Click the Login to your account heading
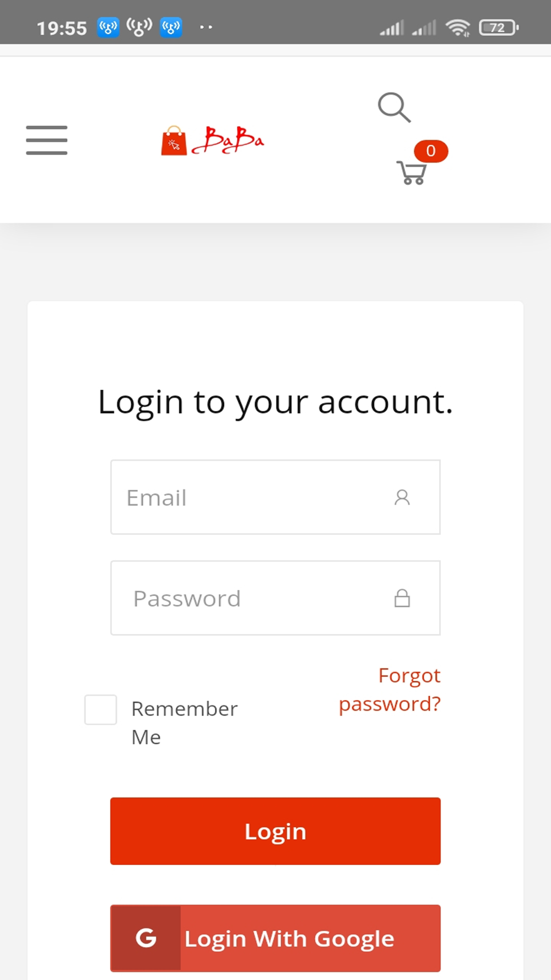The height and width of the screenshot is (980, 551). coord(275,402)
